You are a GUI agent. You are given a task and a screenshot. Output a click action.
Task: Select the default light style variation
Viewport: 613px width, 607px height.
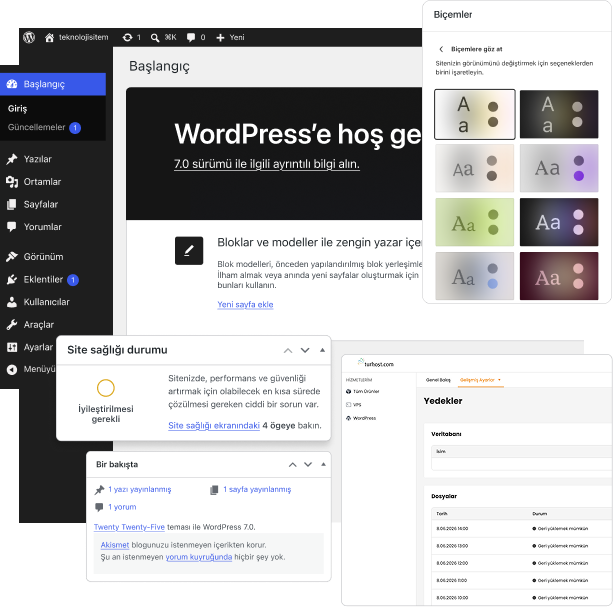[475, 114]
